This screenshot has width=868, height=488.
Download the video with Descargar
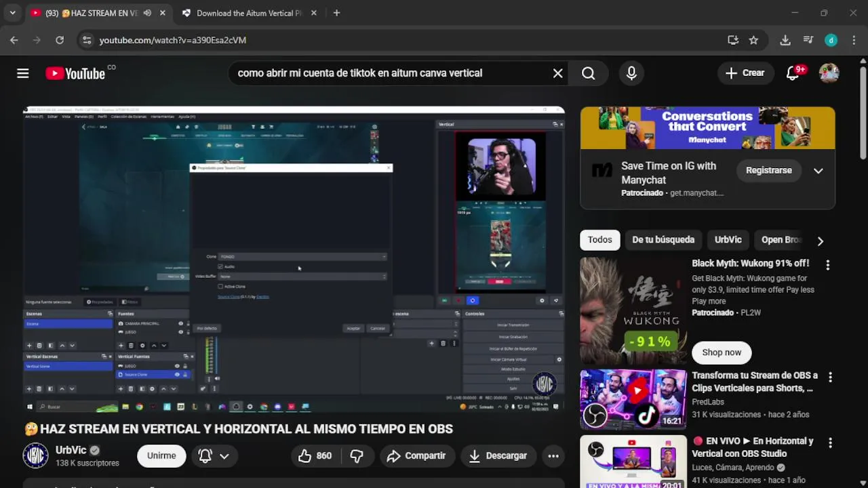tap(498, 456)
